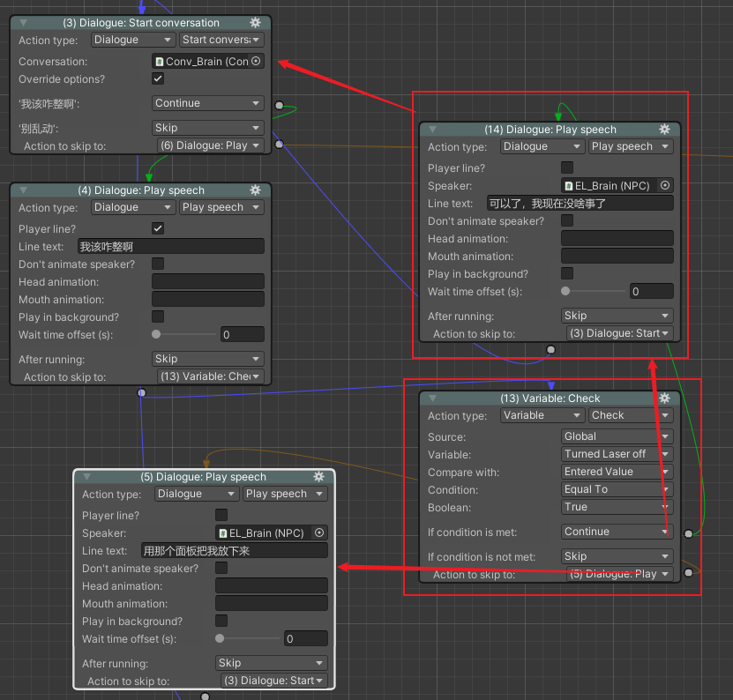Image resolution: width=733 pixels, height=700 pixels.
Task: Click 'If condition is met' output socket
Action: pyautogui.click(x=689, y=533)
